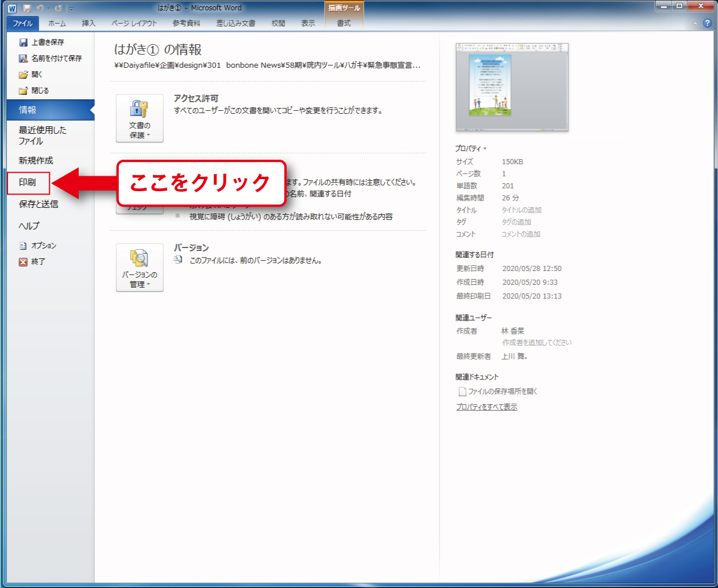Click the 単語数 value 201
Image resolution: width=718 pixels, height=588 pixels.
pos(508,186)
